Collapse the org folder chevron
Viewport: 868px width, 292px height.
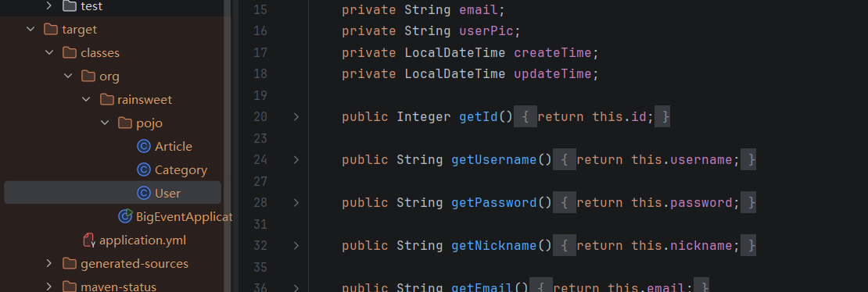pyautogui.click(x=68, y=77)
